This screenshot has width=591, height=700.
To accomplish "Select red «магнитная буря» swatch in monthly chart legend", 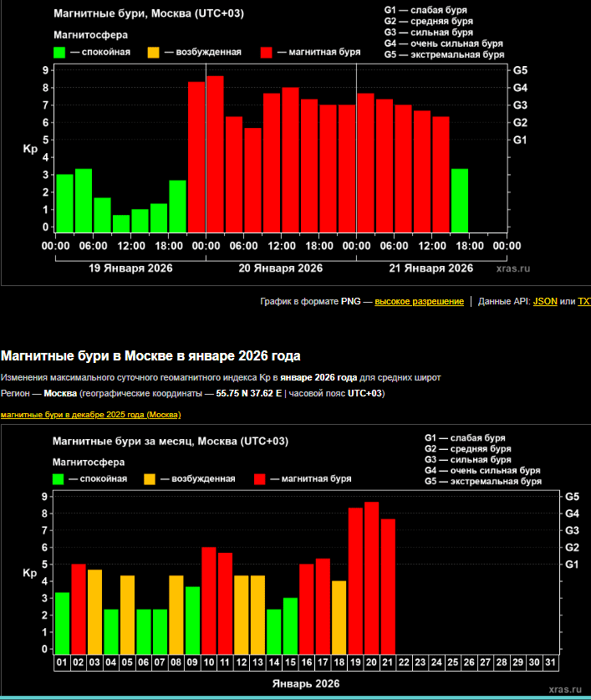I will [x=260, y=479].
